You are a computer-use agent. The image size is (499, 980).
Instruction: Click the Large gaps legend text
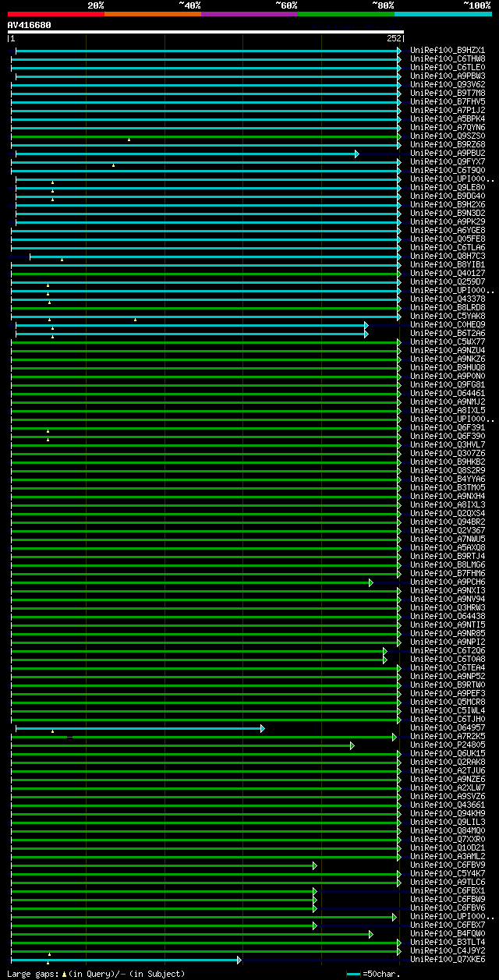coord(97,974)
